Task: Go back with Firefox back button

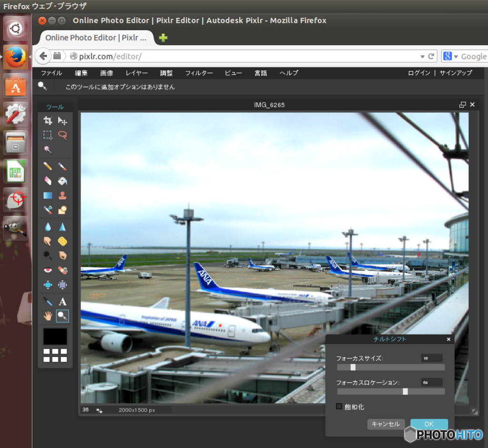Action: (x=43, y=56)
